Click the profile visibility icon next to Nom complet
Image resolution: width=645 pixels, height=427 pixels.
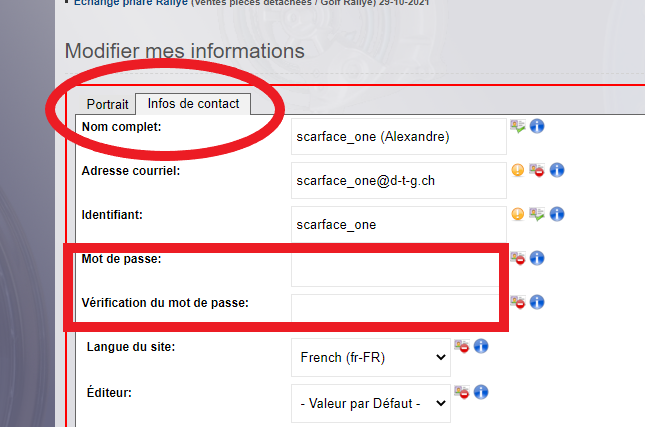coord(518,126)
